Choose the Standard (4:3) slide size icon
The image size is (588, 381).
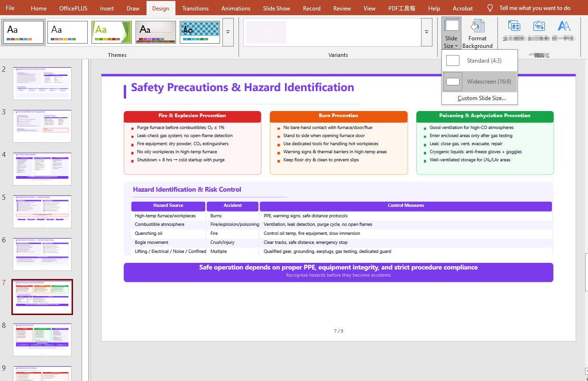pyautogui.click(x=453, y=61)
